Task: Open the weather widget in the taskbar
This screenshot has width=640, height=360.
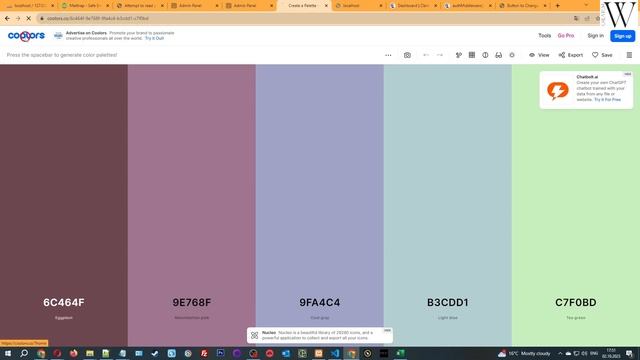Action: pos(524,353)
